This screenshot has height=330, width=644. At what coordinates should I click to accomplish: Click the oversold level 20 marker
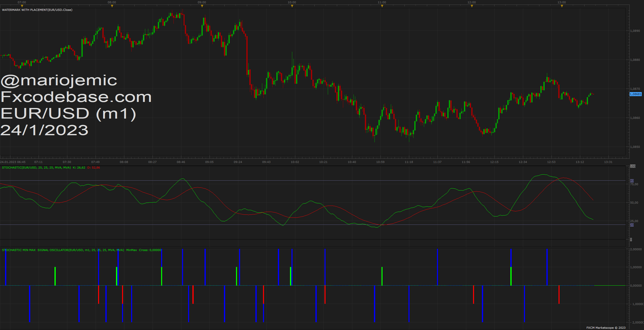click(632, 225)
